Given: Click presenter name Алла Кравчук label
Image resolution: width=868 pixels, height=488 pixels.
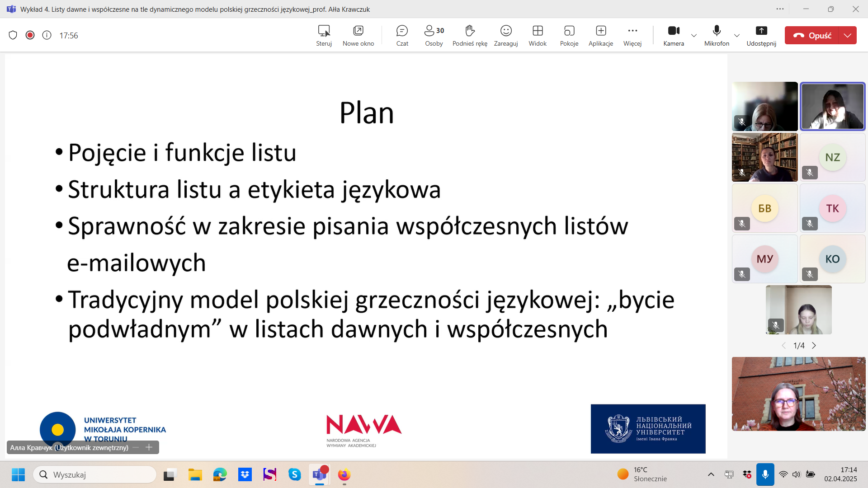Looking at the screenshot, I should (x=69, y=447).
